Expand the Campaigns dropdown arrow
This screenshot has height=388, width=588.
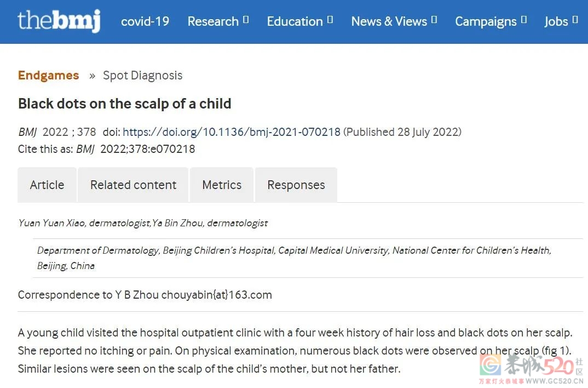pyautogui.click(x=524, y=20)
